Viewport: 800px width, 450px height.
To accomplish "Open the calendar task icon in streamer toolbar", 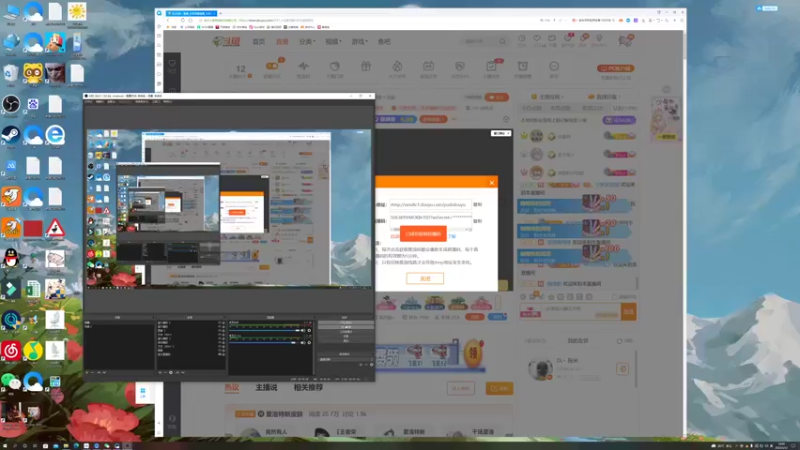I will [x=429, y=66].
